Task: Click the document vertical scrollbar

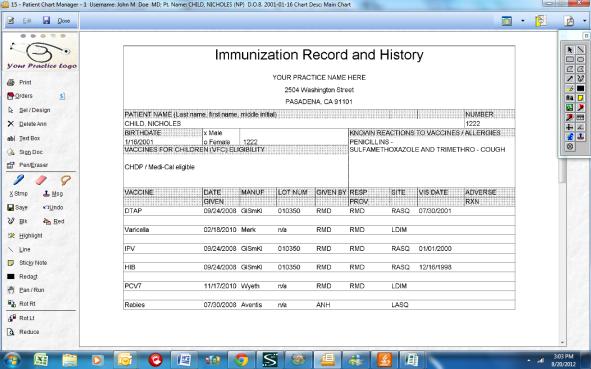Action: point(563,188)
